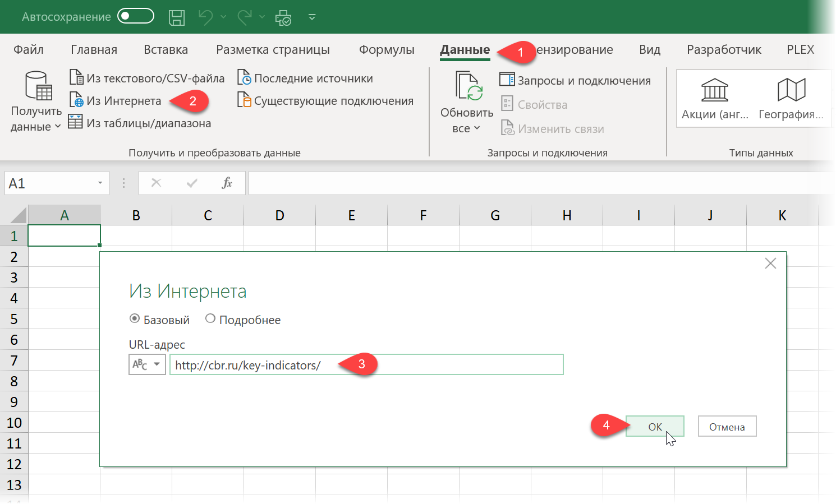Open the Name Box dropdown arrow
The height and width of the screenshot is (504, 836).
(100, 183)
